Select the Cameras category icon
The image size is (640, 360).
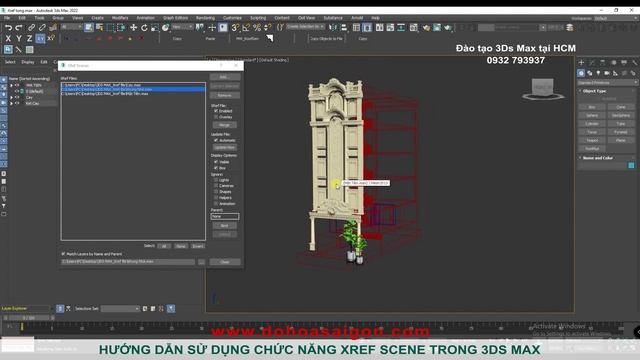(x=607, y=73)
